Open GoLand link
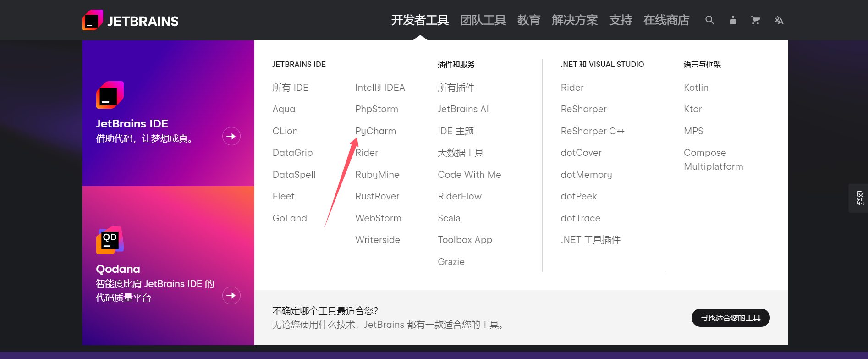This screenshot has height=359, width=868. pos(290,218)
